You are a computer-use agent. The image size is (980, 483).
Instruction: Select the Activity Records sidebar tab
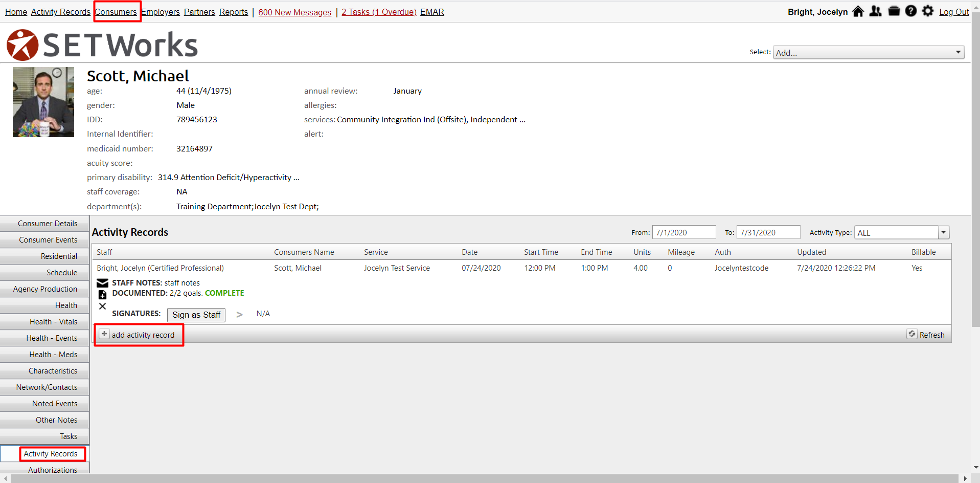[44, 454]
